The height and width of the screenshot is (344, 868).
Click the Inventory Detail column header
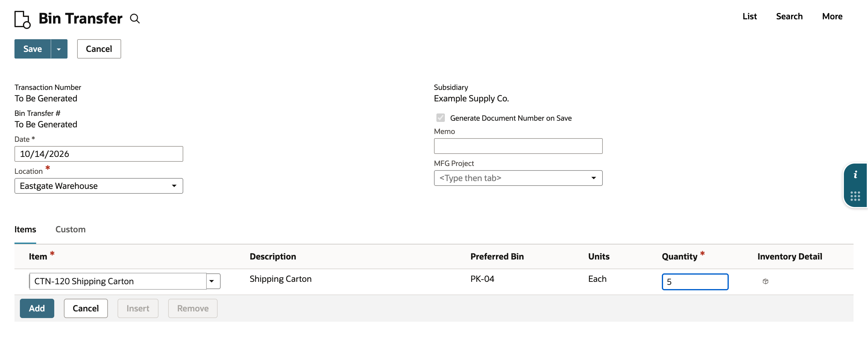pos(790,256)
